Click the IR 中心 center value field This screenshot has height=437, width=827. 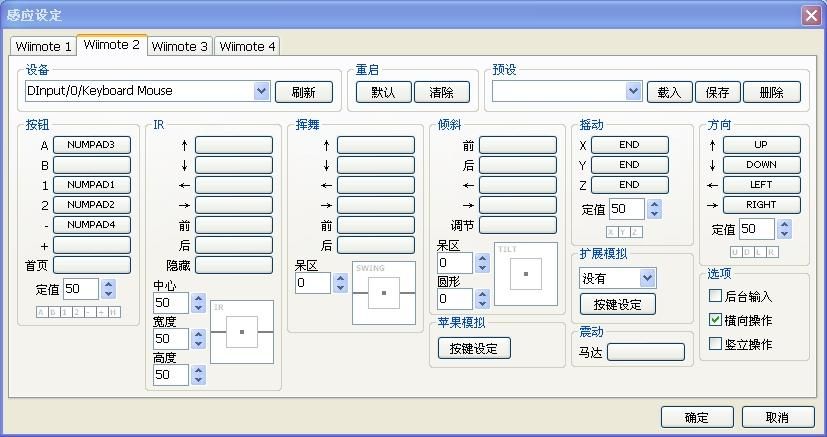point(171,303)
